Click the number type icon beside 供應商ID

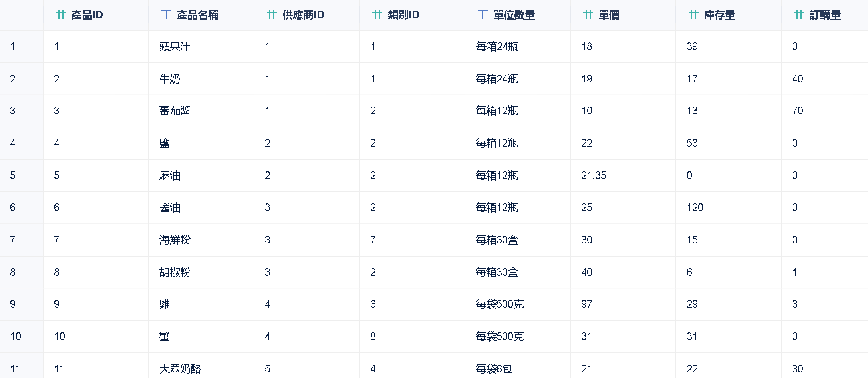point(272,15)
